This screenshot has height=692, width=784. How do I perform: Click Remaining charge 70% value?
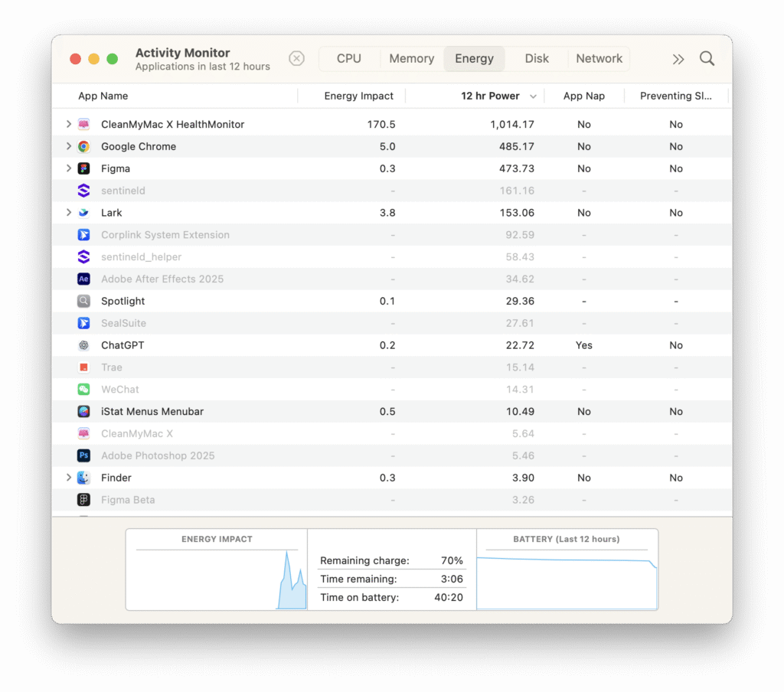452,560
